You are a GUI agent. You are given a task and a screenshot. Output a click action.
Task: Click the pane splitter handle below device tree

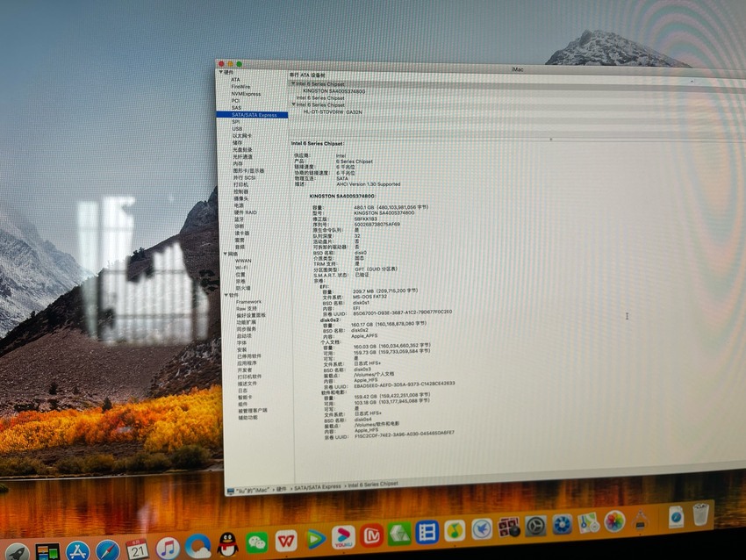tap(551, 139)
